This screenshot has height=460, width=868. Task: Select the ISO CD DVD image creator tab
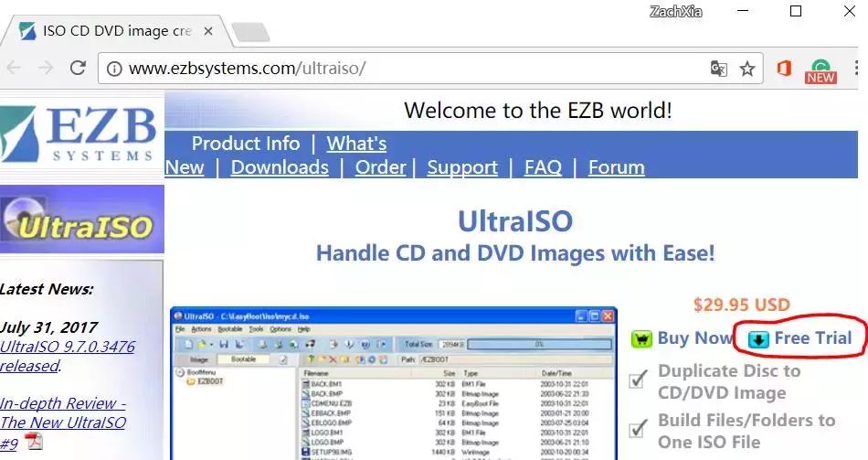(117, 31)
